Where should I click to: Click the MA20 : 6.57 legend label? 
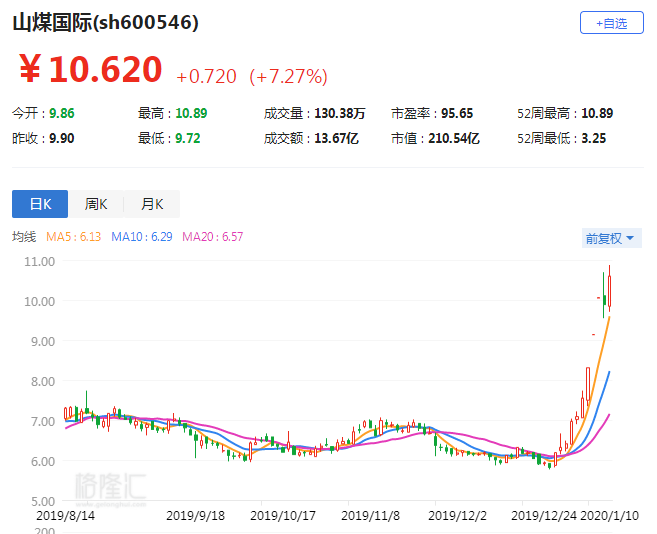click(212, 237)
